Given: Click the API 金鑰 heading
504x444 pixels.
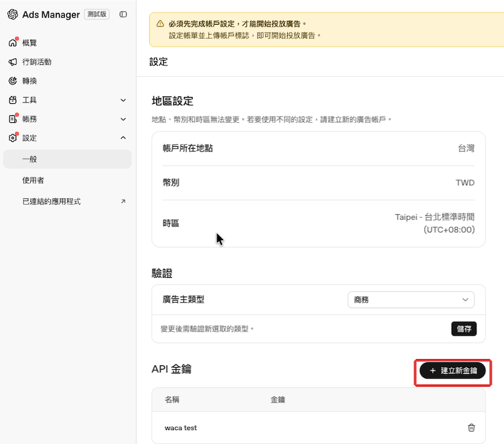Looking at the screenshot, I should (171, 369).
